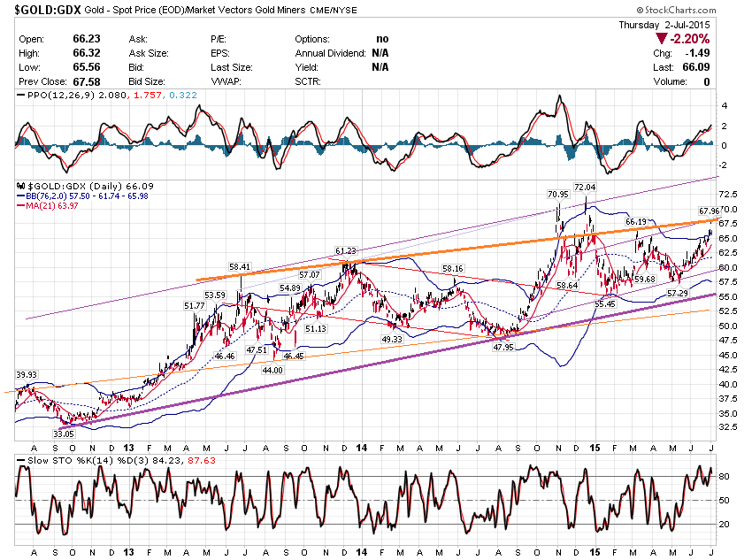Screen dimensions: 752x560
Task: Click the Last price value in the header
Action: (696, 67)
